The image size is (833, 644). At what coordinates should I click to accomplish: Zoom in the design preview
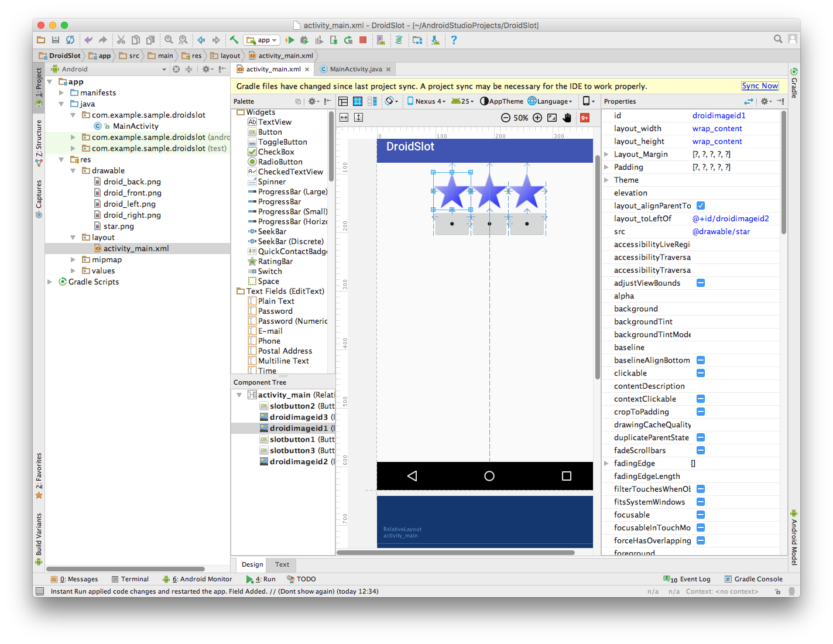pyautogui.click(x=537, y=118)
